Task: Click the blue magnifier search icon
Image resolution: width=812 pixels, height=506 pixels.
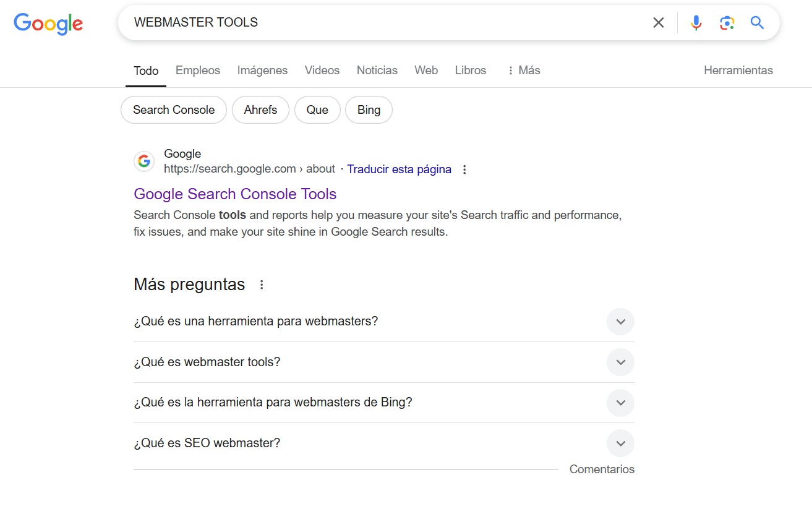Action: pyautogui.click(x=758, y=23)
